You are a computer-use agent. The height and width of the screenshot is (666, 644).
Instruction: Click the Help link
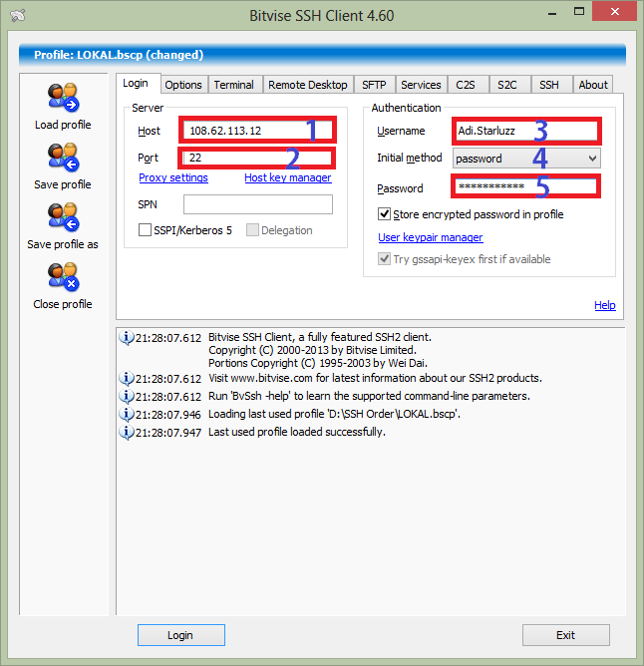605,305
